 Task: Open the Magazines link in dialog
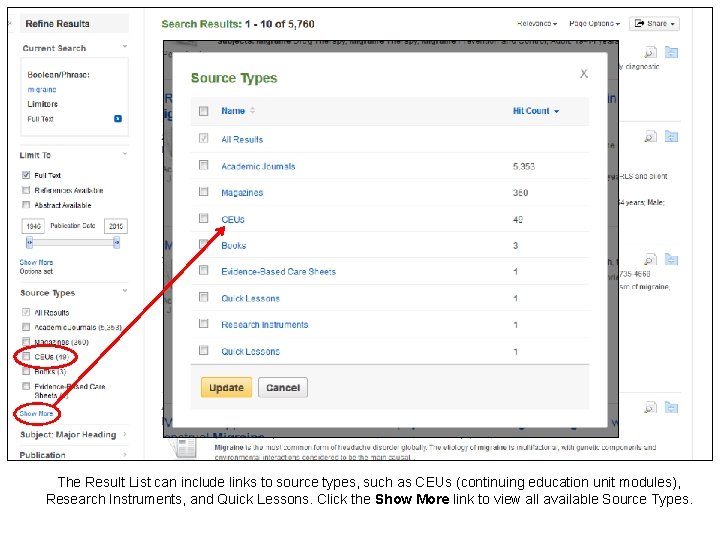click(x=242, y=193)
